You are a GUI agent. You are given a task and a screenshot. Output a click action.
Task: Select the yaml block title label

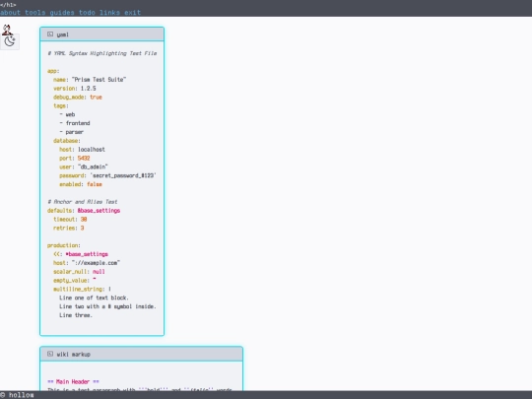coord(63,34)
